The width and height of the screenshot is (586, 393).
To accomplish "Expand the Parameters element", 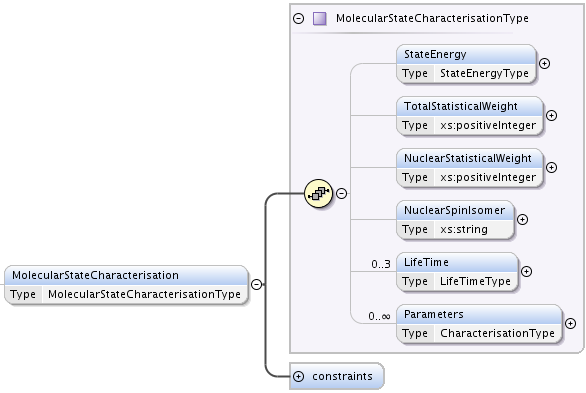I will (x=570, y=323).
